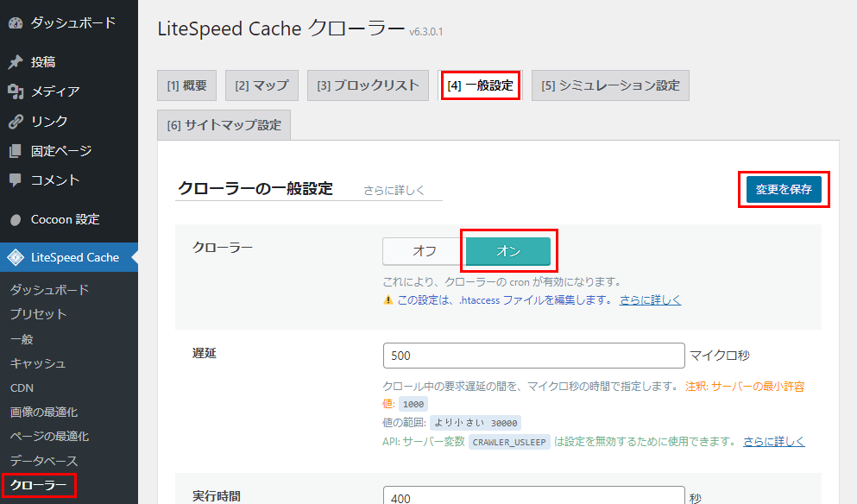The image size is (857, 504).
Task: Enable the crawler with オン
Action: (507, 251)
